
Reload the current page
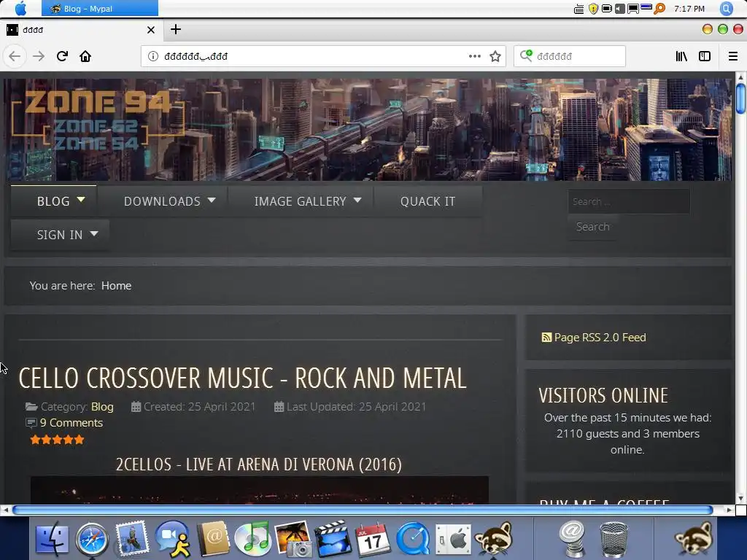[x=62, y=56]
